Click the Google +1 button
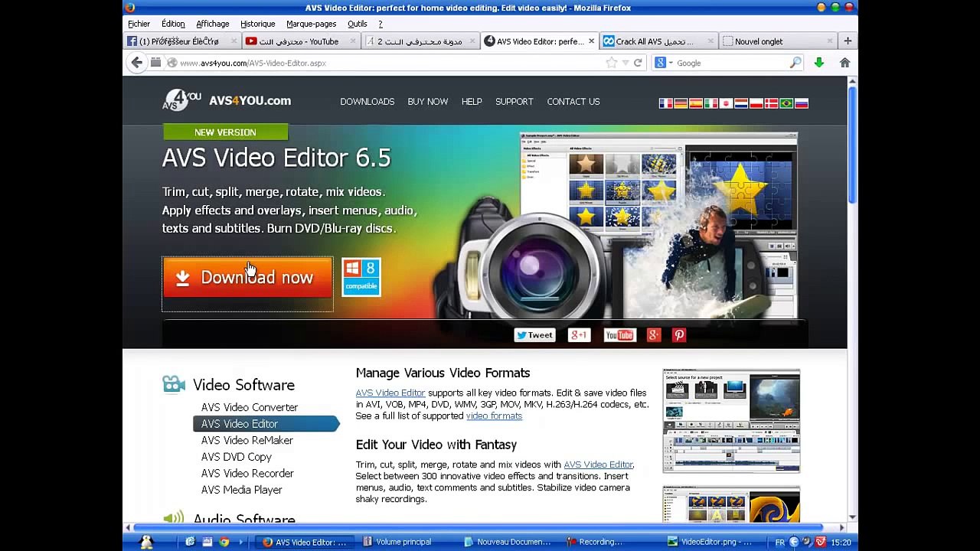 pos(579,335)
